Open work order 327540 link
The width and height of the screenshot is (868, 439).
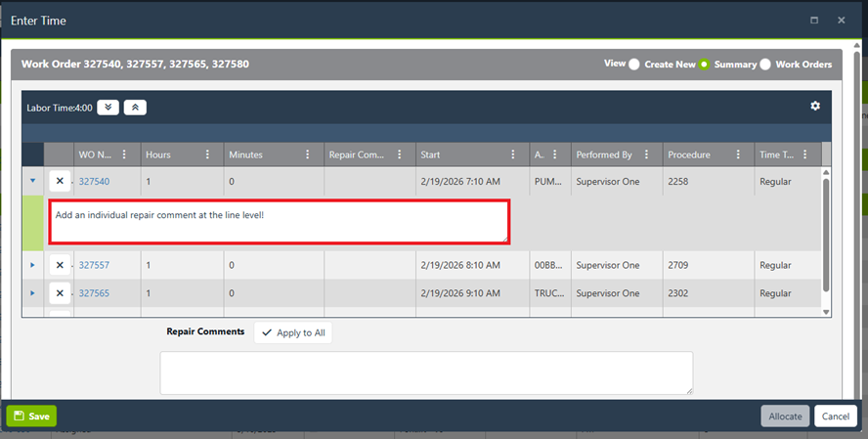click(x=94, y=182)
